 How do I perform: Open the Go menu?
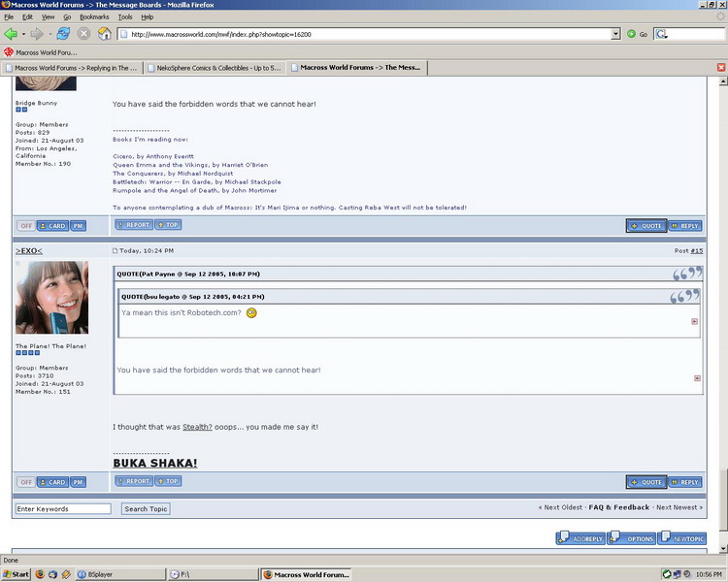pos(67,17)
